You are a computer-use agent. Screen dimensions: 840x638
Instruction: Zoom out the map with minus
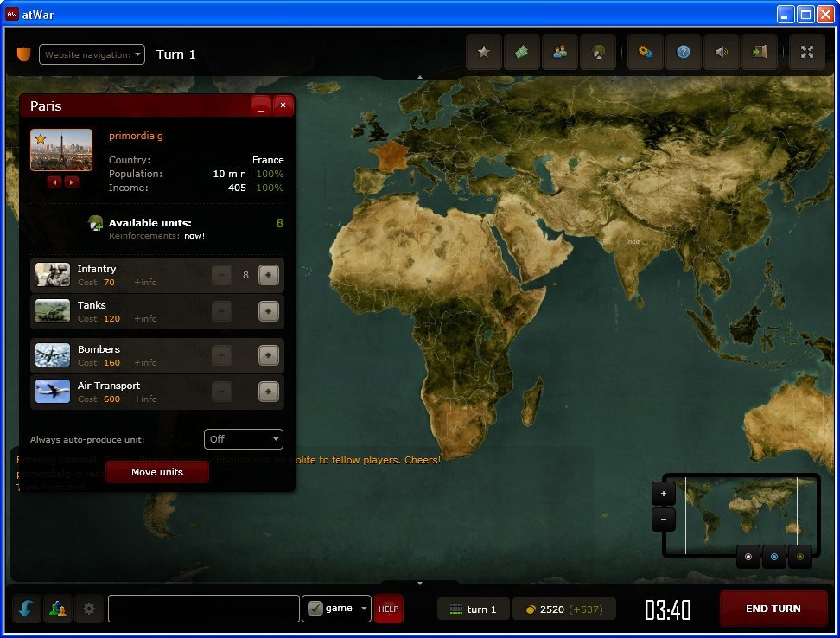663,520
